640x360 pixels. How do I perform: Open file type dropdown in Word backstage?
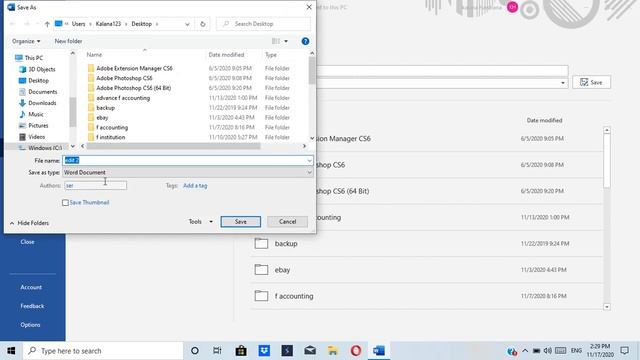[x=563, y=83]
